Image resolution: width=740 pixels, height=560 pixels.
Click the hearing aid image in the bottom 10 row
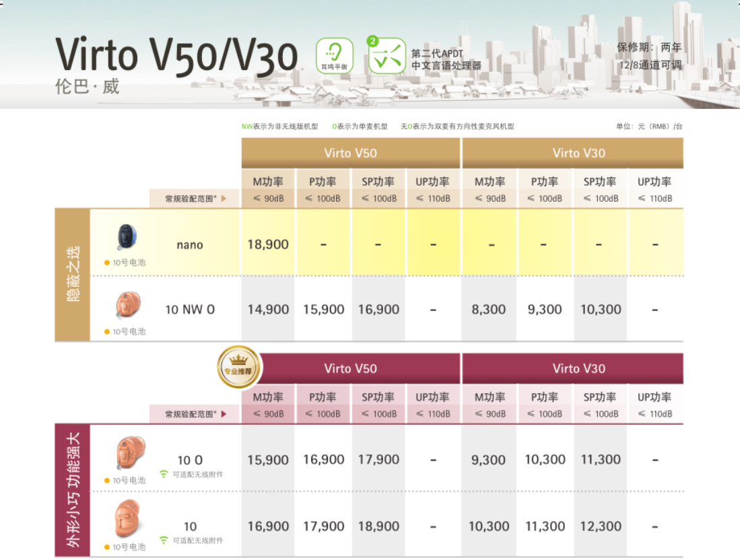[x=127, y=518]
